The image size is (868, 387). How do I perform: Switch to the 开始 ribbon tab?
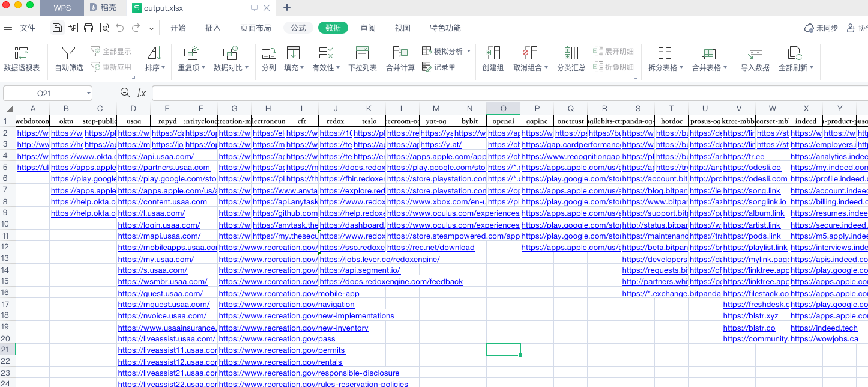(x=178, y=28)
